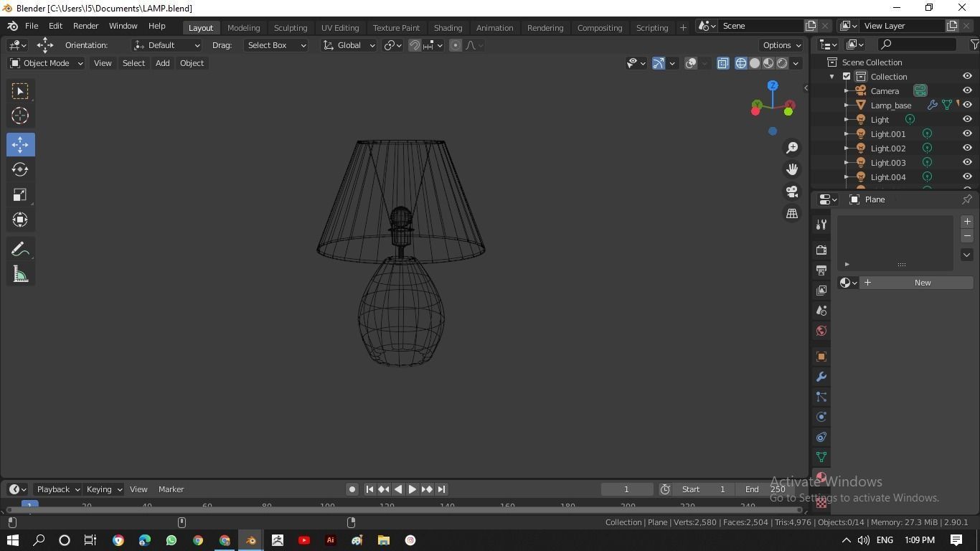
Task: Click the outliner search field
Action: [x=918, y=44]
